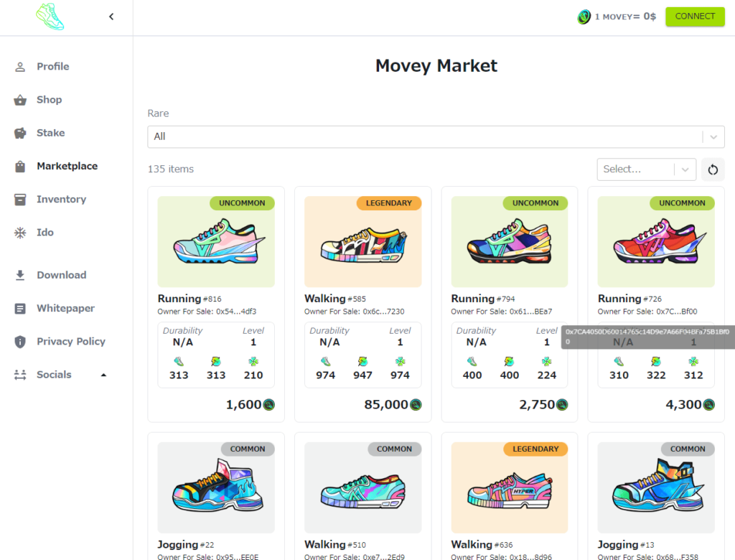Click the Profile person icon
Viewport: 735px width, 560px height.
click(x=20, y=67)
